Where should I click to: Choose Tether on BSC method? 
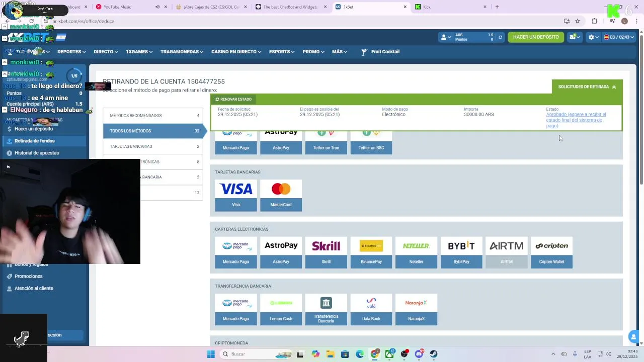point(371,143)
